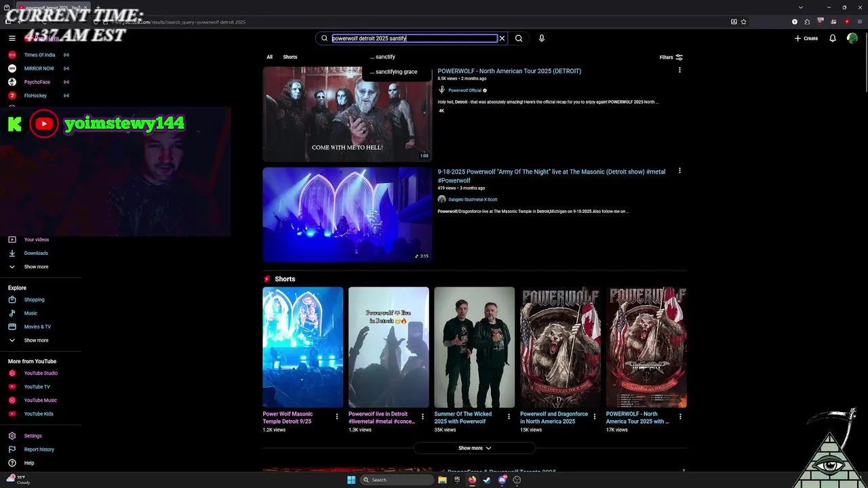Open Army Of The Night live video title
This screenshot has height=488, width=868.
click(x=551, y=176)
